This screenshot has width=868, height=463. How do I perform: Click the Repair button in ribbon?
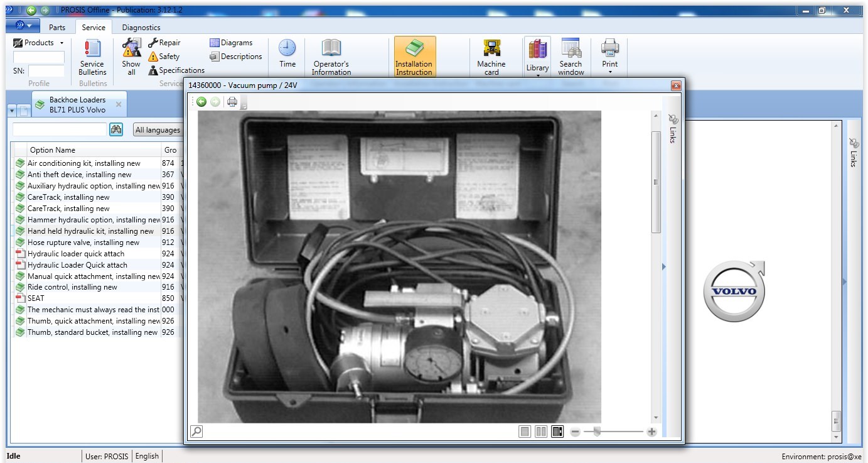(164, 43)
